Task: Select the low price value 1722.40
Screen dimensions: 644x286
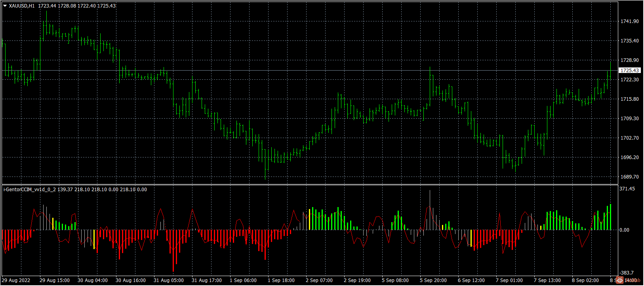Action: click(87, 6)
